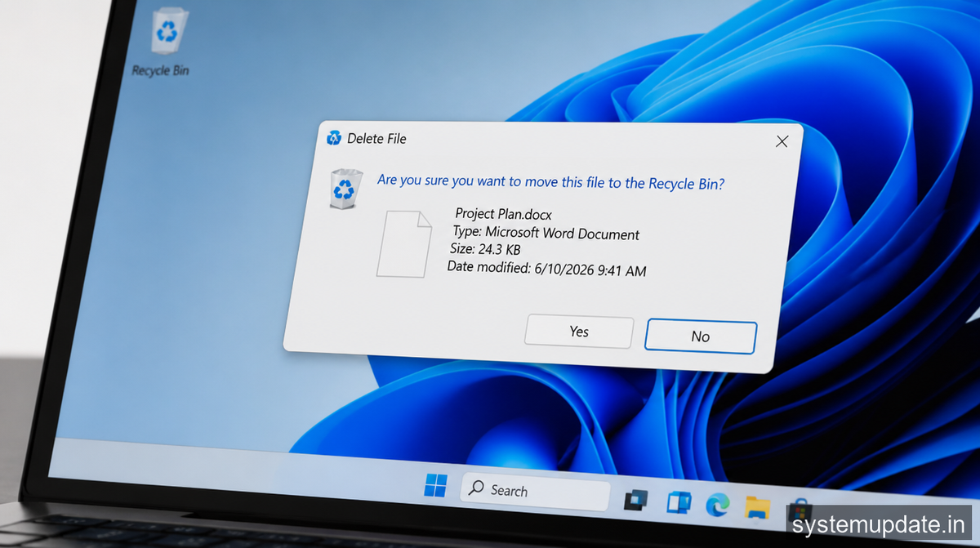The image size is (980, 548).
Task: Click the 'Size: 24.3 KB' line
Action: coord(485,249)
